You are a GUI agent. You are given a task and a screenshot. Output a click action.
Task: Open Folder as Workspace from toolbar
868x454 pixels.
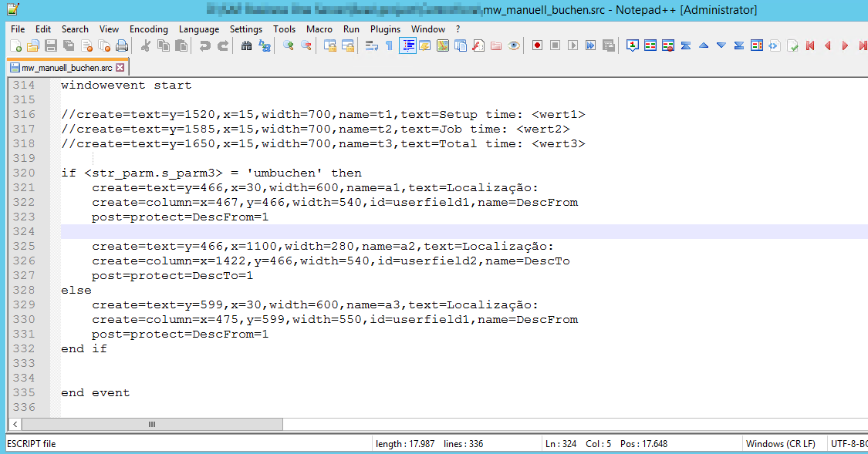point(496,46)
